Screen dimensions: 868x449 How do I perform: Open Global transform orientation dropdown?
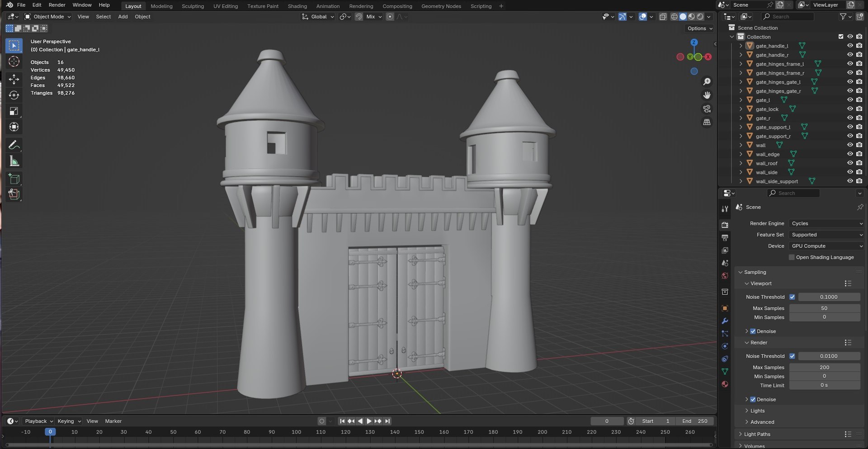tap(318, 17)
